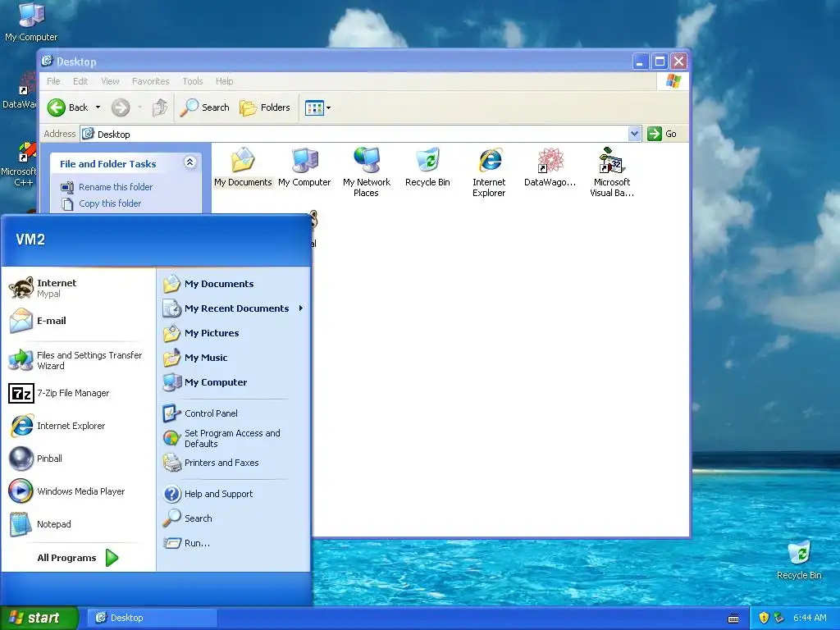Click the clock showing 6:44 AM
This screenshot has height=630, width=840.
[x=810, y=618]
